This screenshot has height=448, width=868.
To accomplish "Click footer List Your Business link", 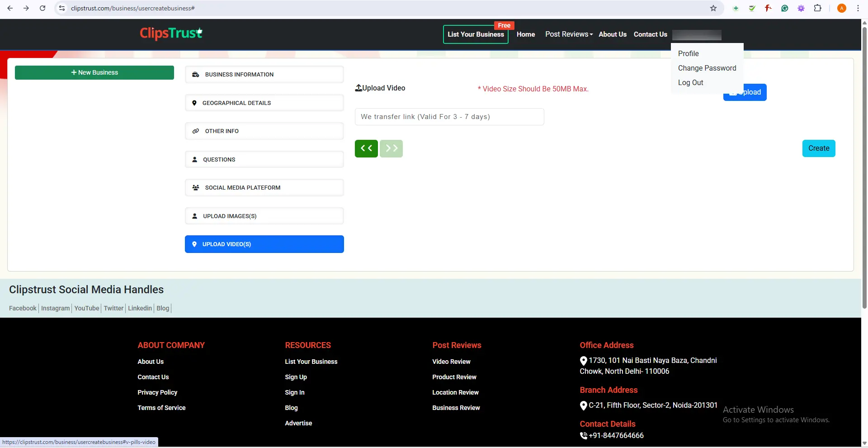I will [x=311, y=362].
